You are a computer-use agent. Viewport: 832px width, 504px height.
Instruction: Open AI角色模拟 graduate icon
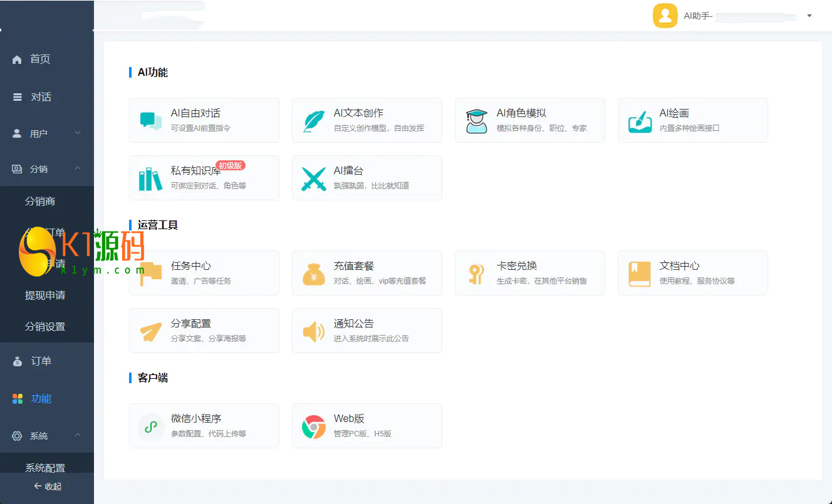(x=477, y=120)
